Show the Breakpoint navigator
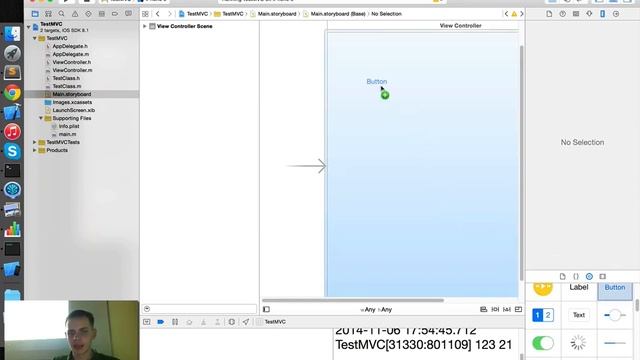Image resolution: width=640 pixels, height=360 pixels. [115, 14]
